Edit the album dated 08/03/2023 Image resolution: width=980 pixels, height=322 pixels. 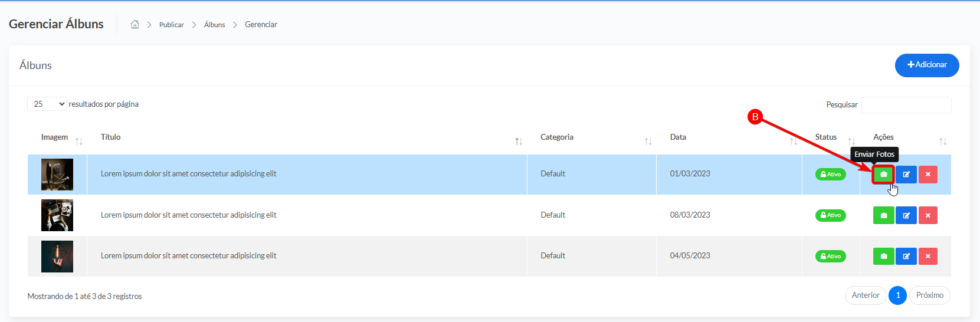906,215
